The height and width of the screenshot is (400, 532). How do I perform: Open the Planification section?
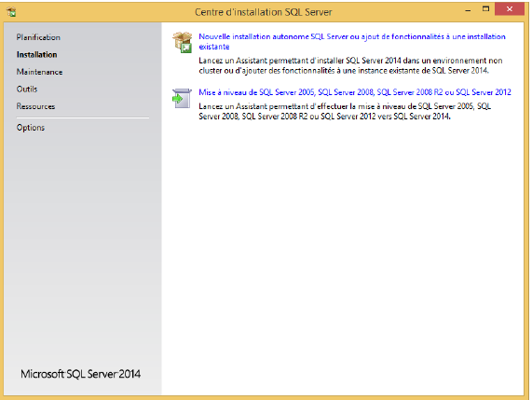[38, 37]
